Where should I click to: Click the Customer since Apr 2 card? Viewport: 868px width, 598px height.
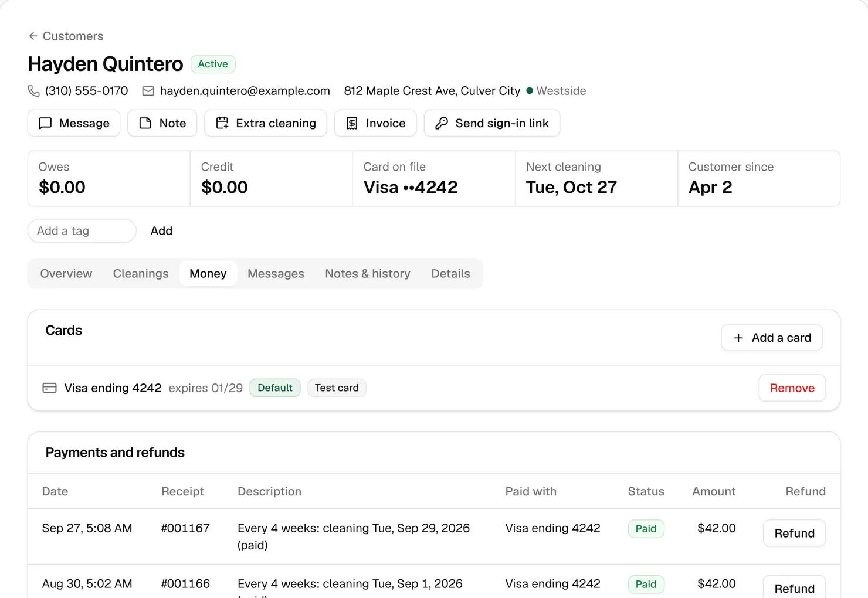point(759,179)
